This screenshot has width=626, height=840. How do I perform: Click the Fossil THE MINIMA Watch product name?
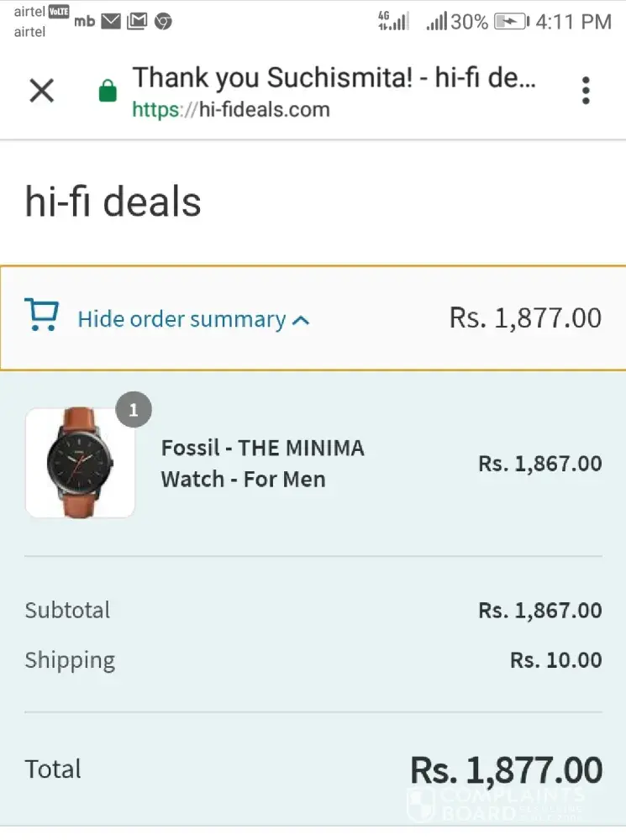click(262, 464)
